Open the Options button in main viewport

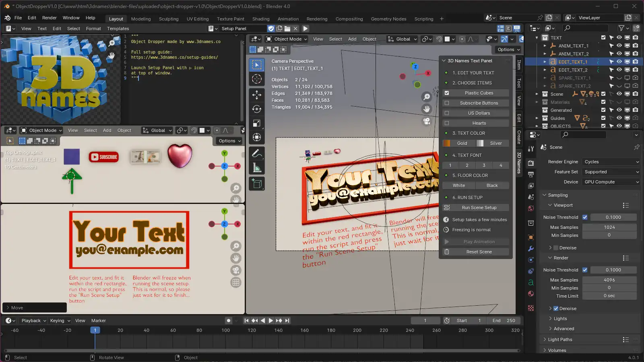[508, 49]
